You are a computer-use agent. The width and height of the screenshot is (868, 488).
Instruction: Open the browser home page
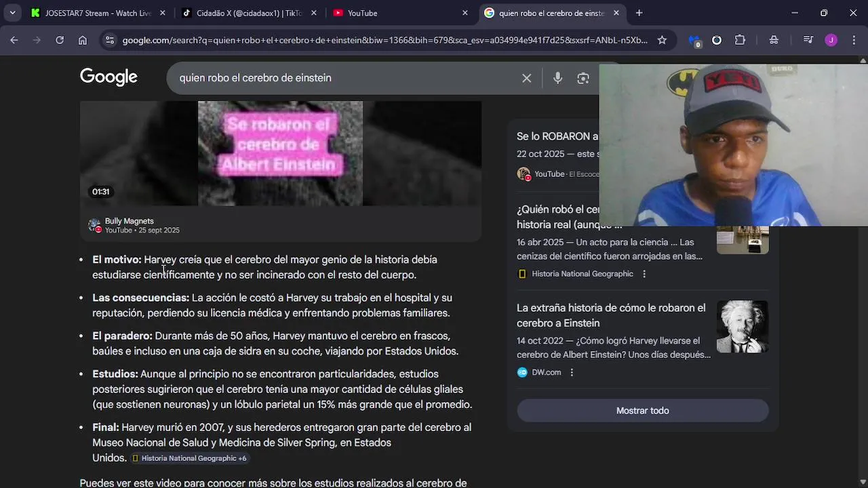pyautogui.click(x=82, y=40)
